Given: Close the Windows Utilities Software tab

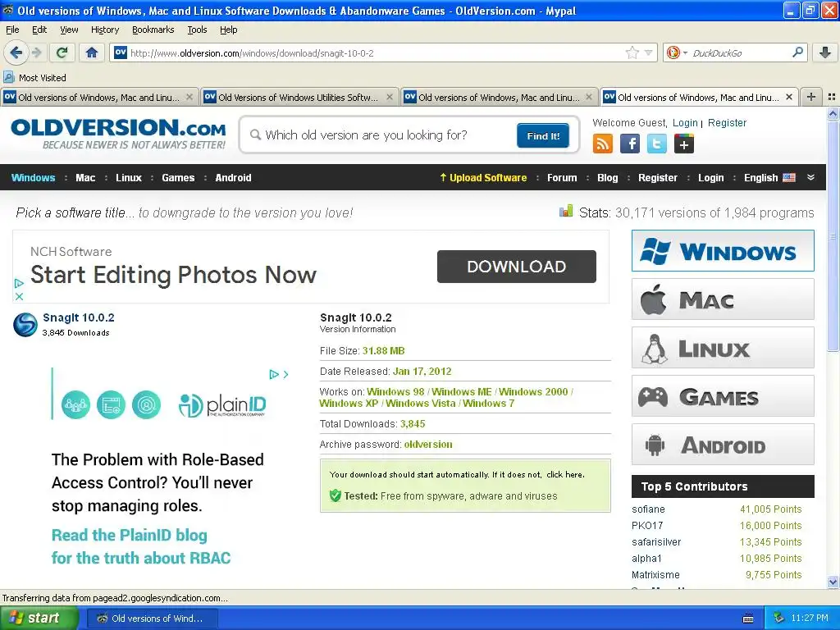Looking at the screenshot, I should tap(390, 97).
